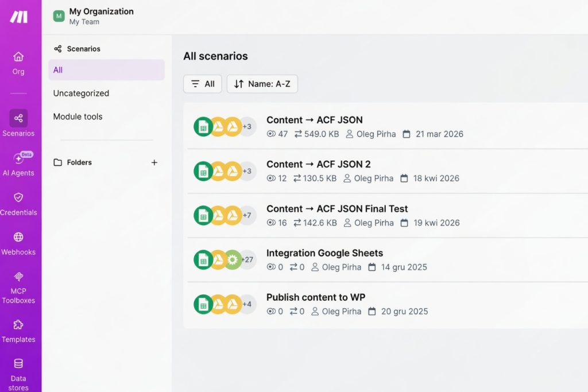The width and height of the screenshot is (588, 392).
Task: Click 142.6 KB data transfer value
Action: (320, 223)
